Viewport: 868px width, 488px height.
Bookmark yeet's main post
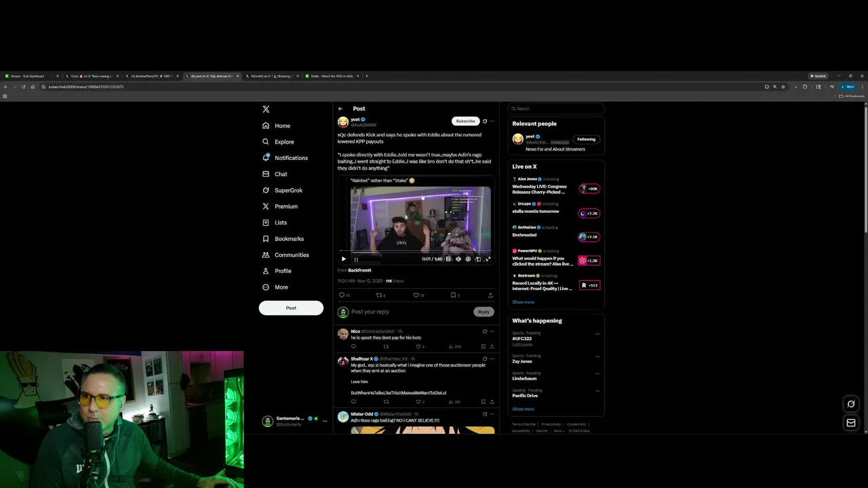(x=453, y=295)
